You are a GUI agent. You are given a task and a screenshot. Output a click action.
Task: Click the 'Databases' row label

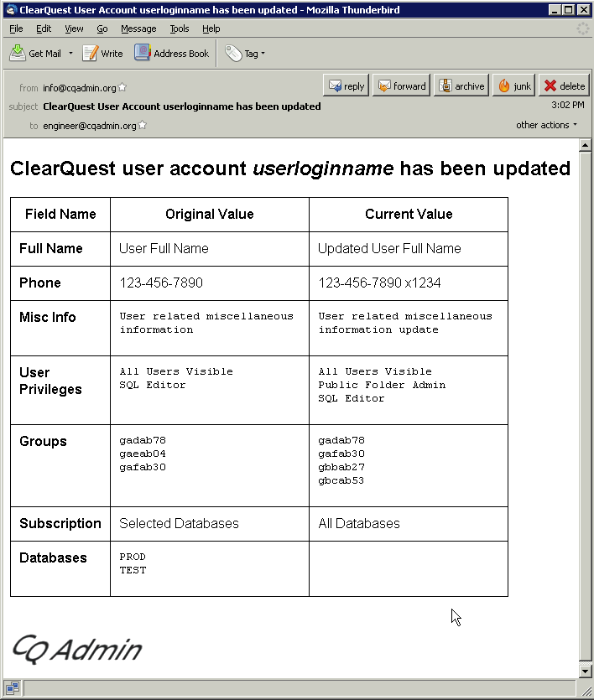click(x=53, y=558)
